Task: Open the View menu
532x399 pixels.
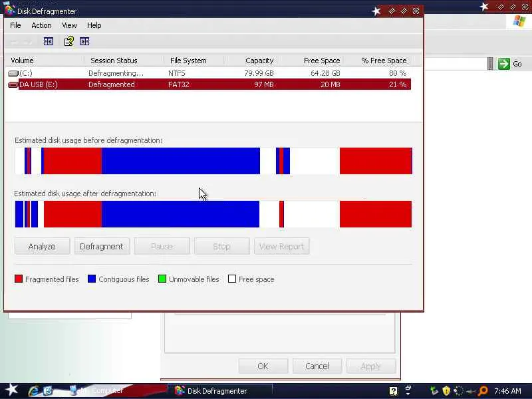Action: tap(69, 25)
